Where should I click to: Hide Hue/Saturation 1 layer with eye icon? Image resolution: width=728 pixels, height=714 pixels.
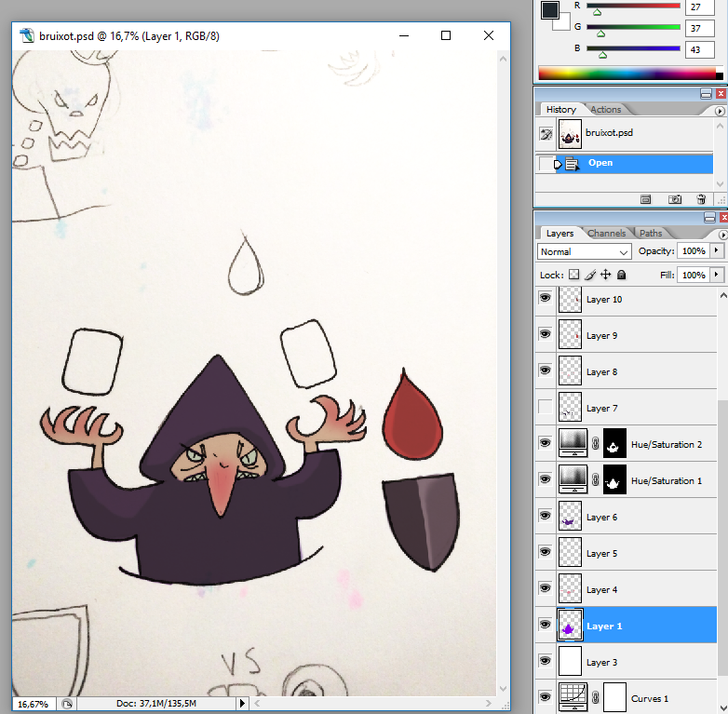click(546, 479)
